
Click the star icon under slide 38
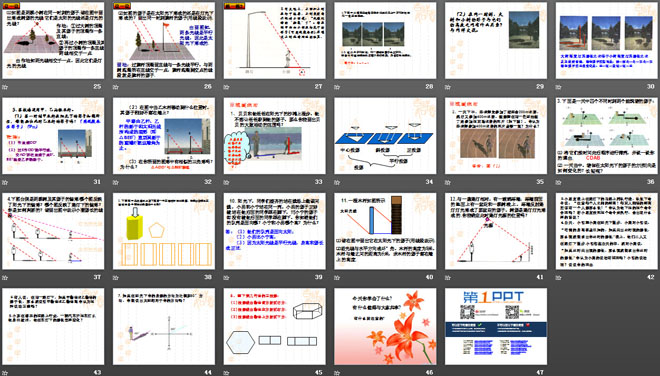tap(116, 277)
